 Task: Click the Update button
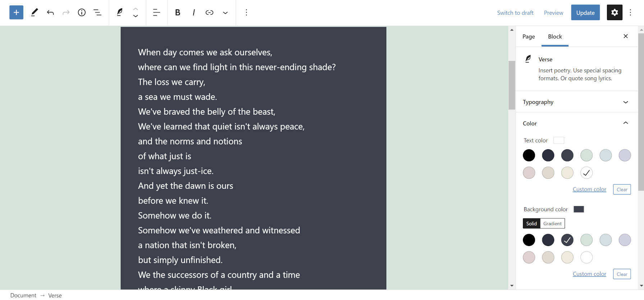pos(585,13)
